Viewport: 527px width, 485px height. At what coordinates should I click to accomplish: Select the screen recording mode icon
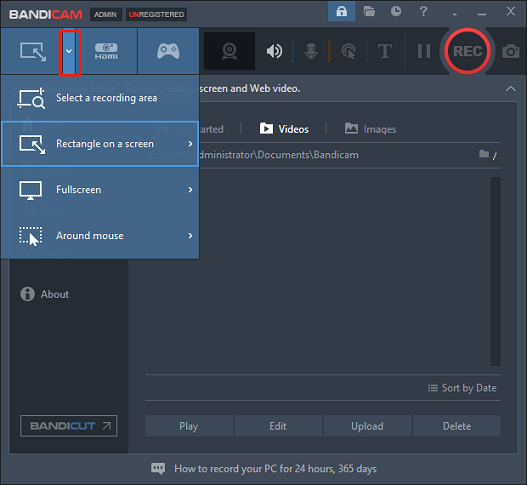[33, 51]
